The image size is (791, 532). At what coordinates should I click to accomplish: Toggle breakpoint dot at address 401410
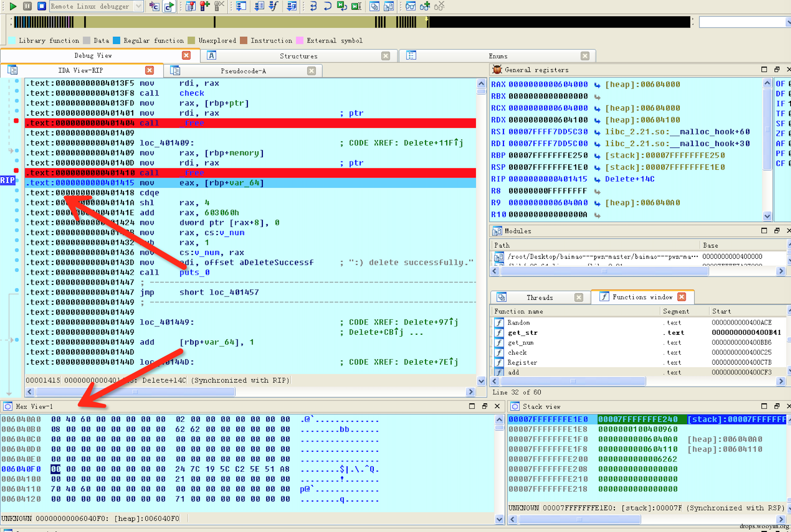[16, 171]
